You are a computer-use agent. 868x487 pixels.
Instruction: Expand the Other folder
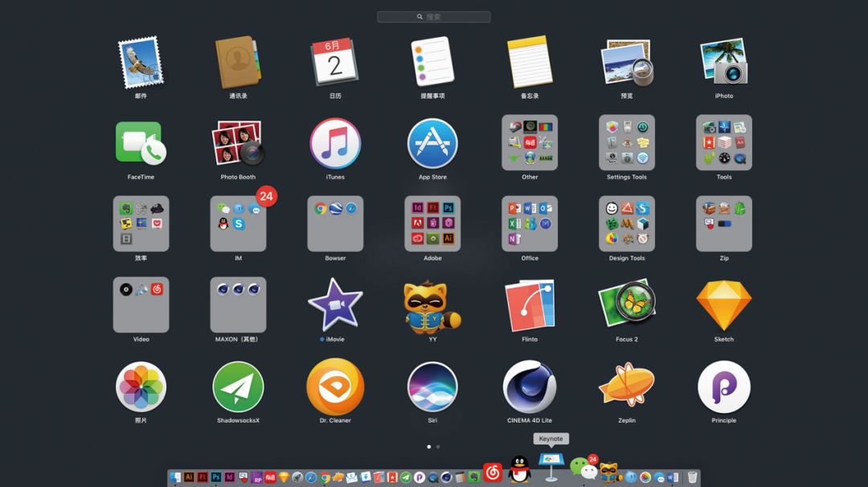coord(530,142)
